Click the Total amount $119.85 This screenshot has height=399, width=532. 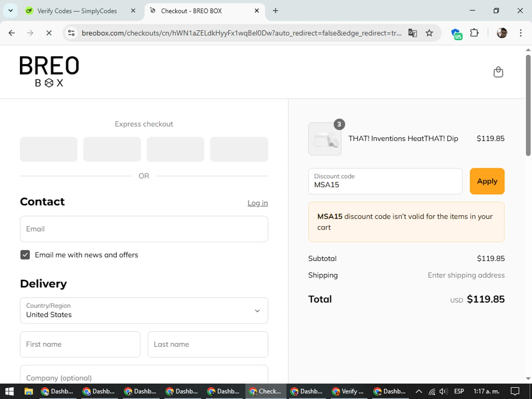[x=486, y=299]
